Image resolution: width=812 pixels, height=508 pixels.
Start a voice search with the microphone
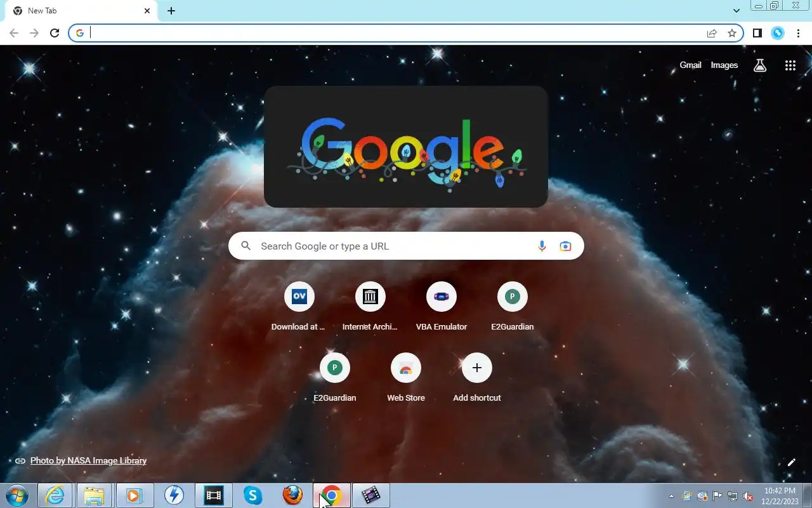[x=542, y=246]
